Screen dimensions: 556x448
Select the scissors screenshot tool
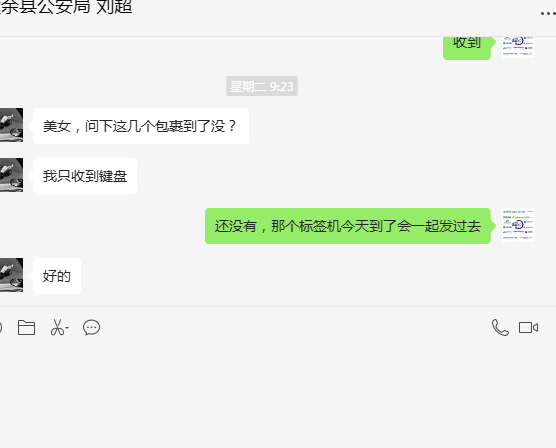tap(57, 327)
